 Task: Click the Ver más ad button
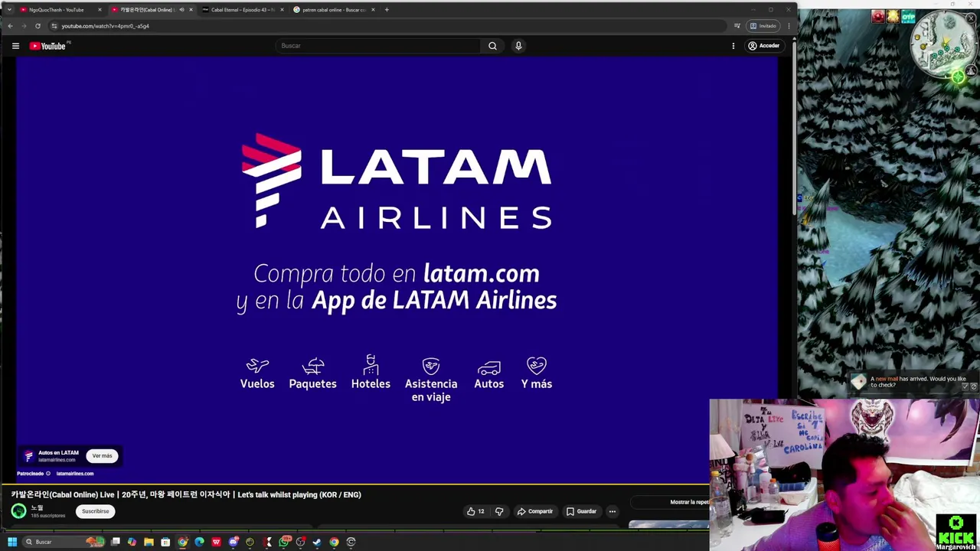[102, 456]
